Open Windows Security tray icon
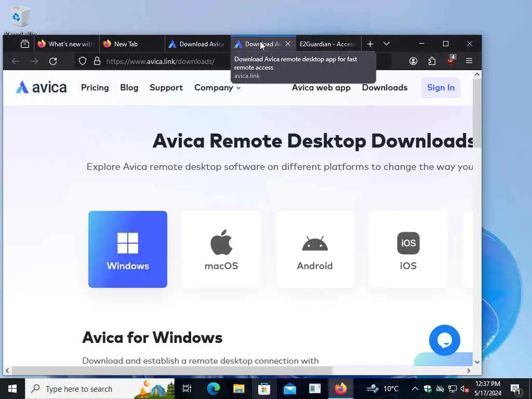Screen dimensions: 532x399 point(428,389)
